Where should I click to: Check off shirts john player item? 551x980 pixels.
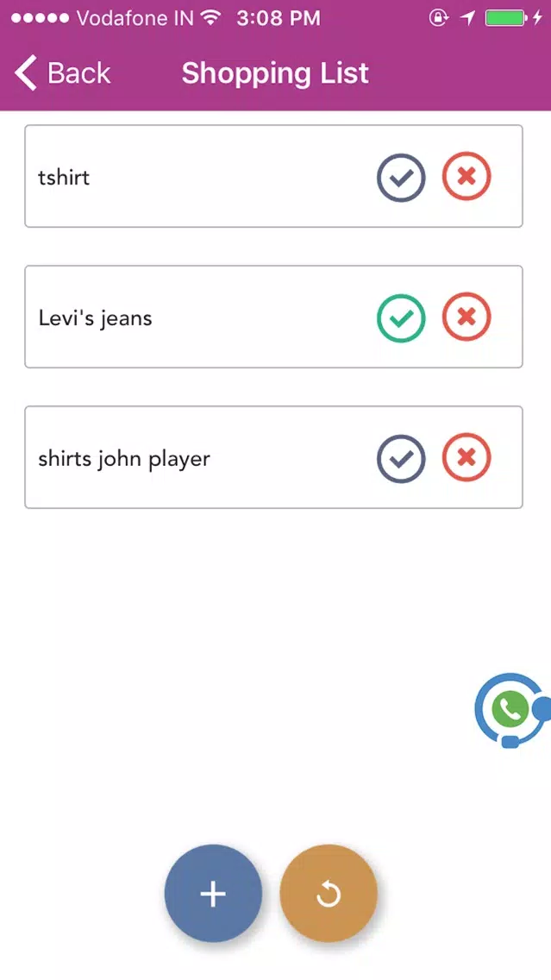pos(401,459)
